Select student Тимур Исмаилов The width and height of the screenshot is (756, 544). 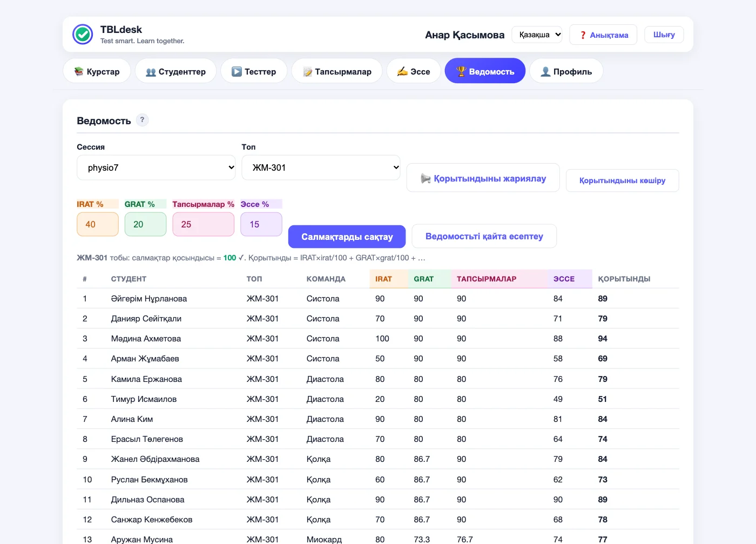(144, 399)
